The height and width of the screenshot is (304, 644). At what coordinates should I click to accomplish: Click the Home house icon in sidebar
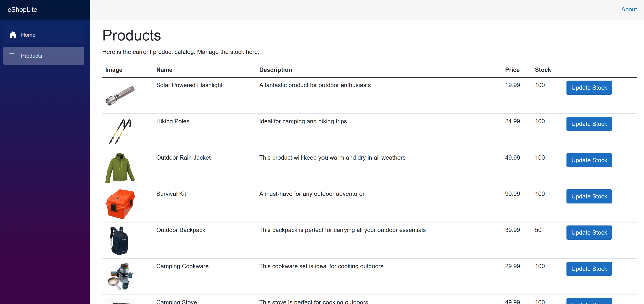click(13, 35)
